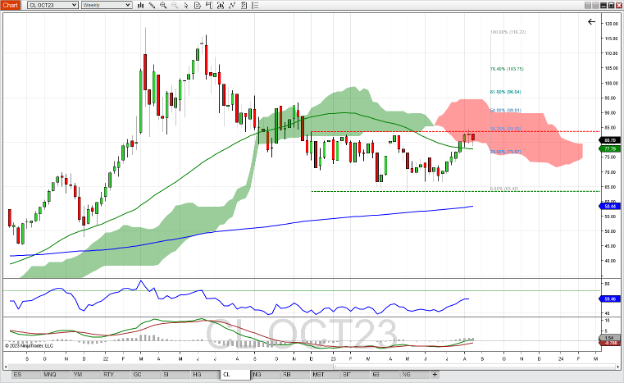Choose the cursor pointer tool
This screenshot has height=384, width=624.
click(x=186, y=5)
